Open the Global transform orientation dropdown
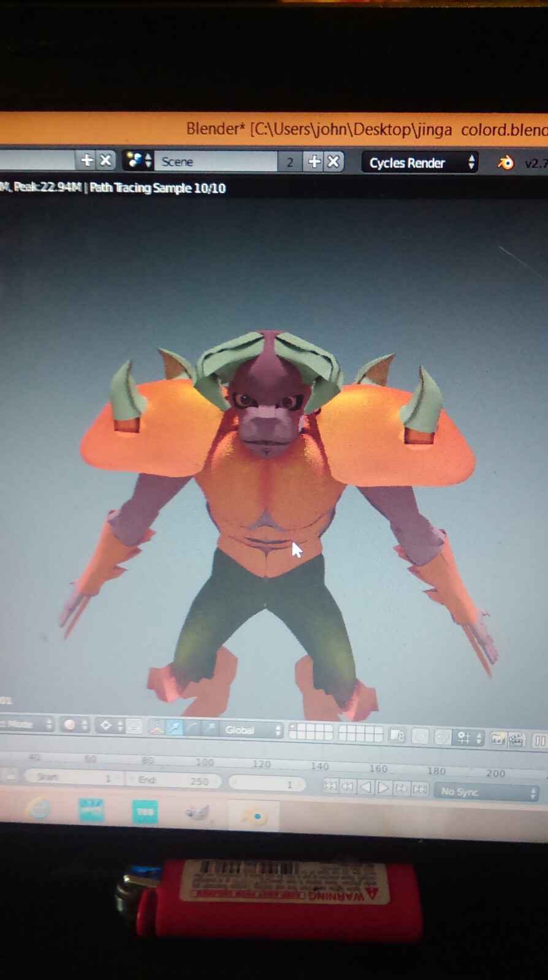The width and height of the screenshot is (548, 980). (x=251, y=730)
